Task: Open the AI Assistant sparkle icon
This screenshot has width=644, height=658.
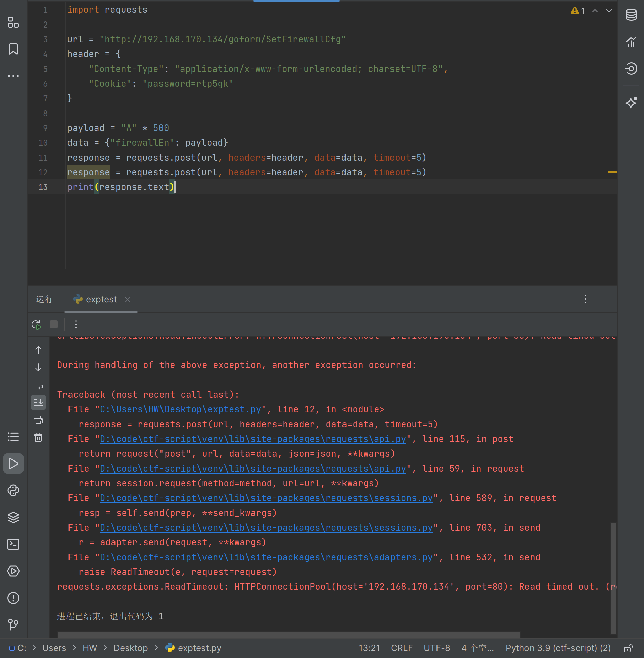Action: 631,102
